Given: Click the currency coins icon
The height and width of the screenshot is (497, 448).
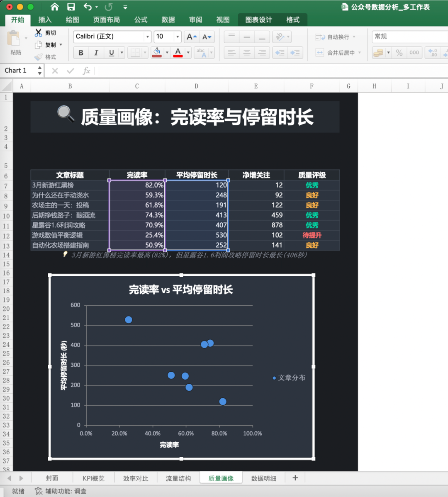Looking at the screenshot, I should pos(378,53).
